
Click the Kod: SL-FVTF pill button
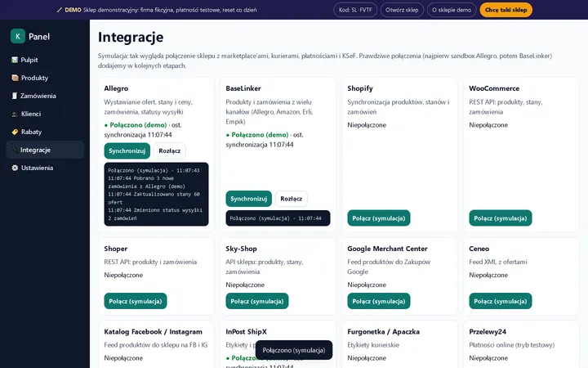[x=355, y=10]
